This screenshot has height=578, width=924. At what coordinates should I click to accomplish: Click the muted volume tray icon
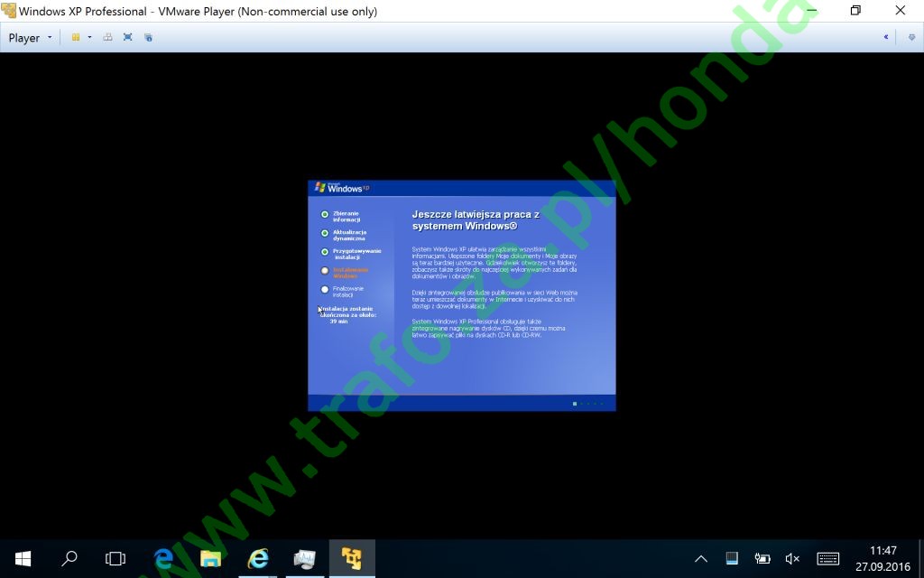pos(792,558)
